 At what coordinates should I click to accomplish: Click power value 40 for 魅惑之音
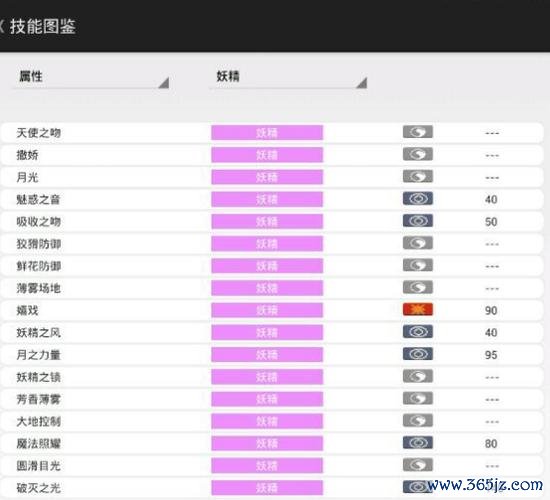pyautogui.click(x=491, y=199)
